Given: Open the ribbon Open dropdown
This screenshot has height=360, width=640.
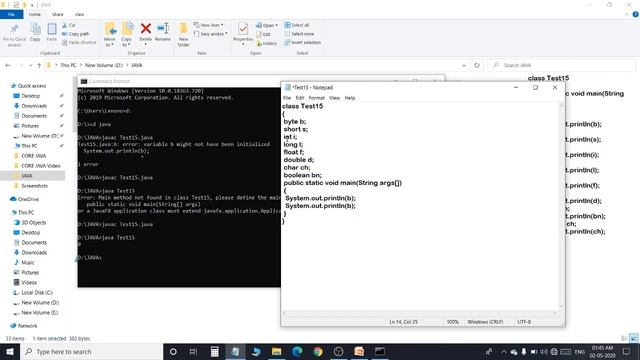Looking at the screenshot, I should point(267,25).
